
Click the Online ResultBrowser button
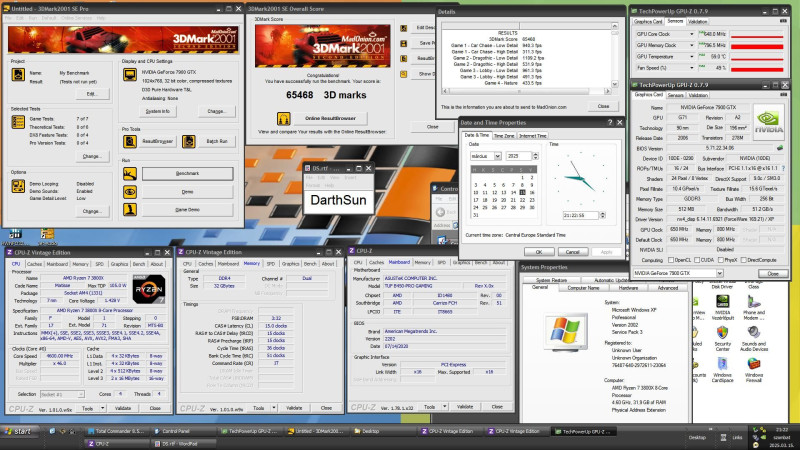[330, 118]
